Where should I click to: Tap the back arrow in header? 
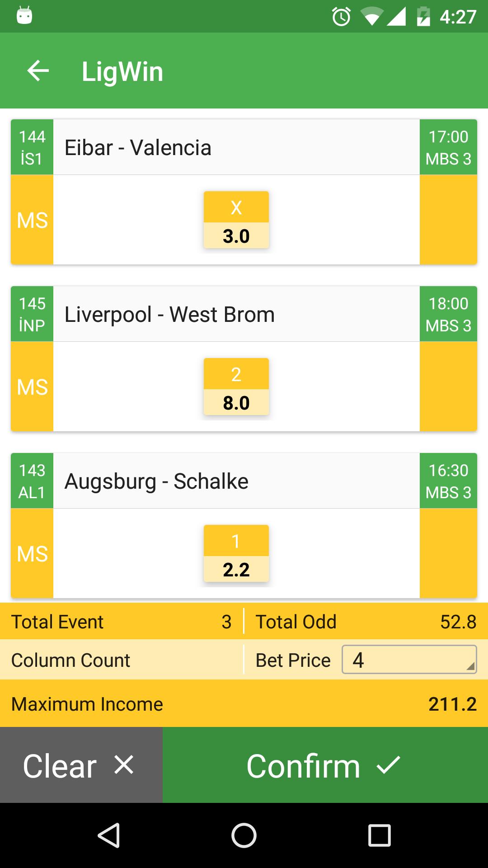38,71
